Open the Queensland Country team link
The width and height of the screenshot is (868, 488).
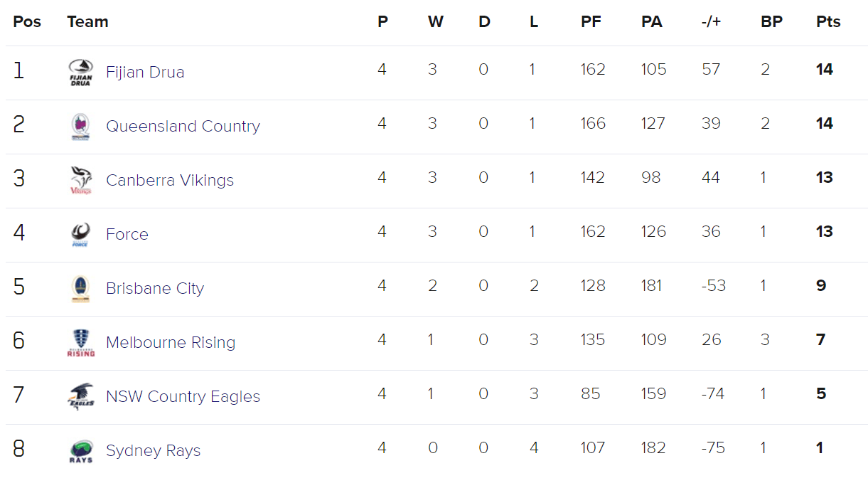[183, 126]
